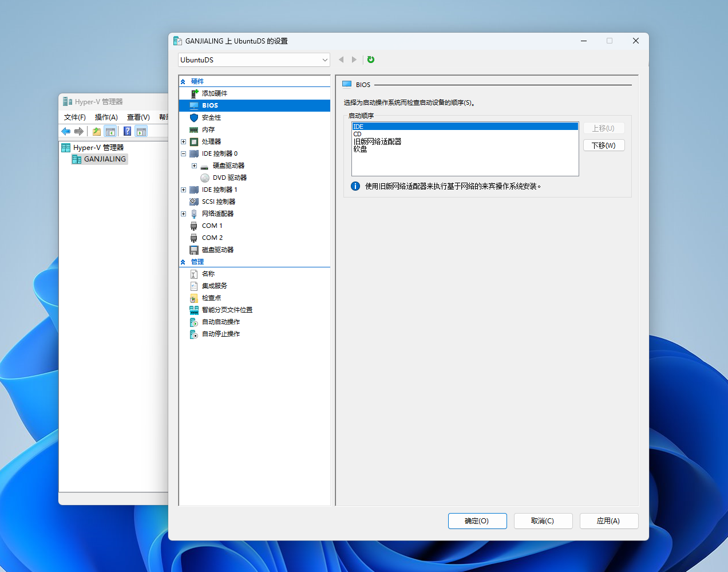Viewport: 728px width, 572px height.
Task: Click the IDE Controller 0 icon
Action: click(x=194, y=153)
